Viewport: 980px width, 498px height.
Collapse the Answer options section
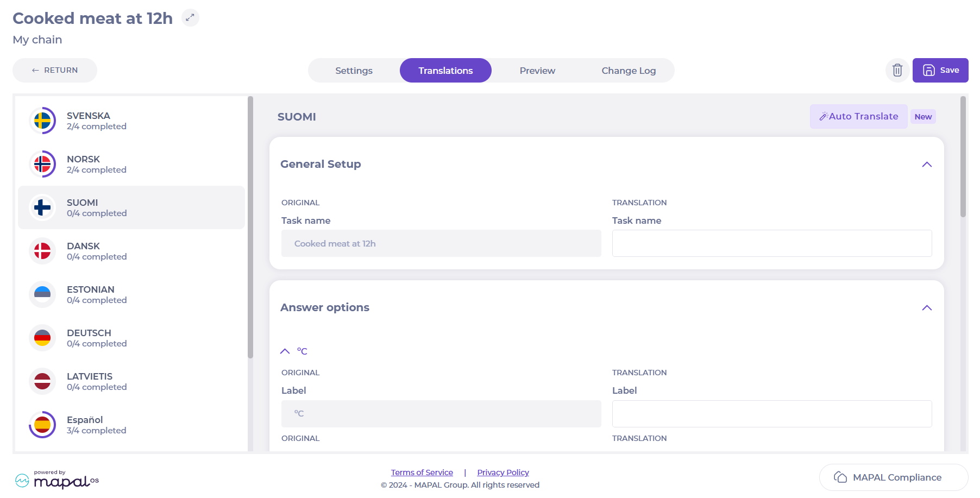[x=927, y=308]
